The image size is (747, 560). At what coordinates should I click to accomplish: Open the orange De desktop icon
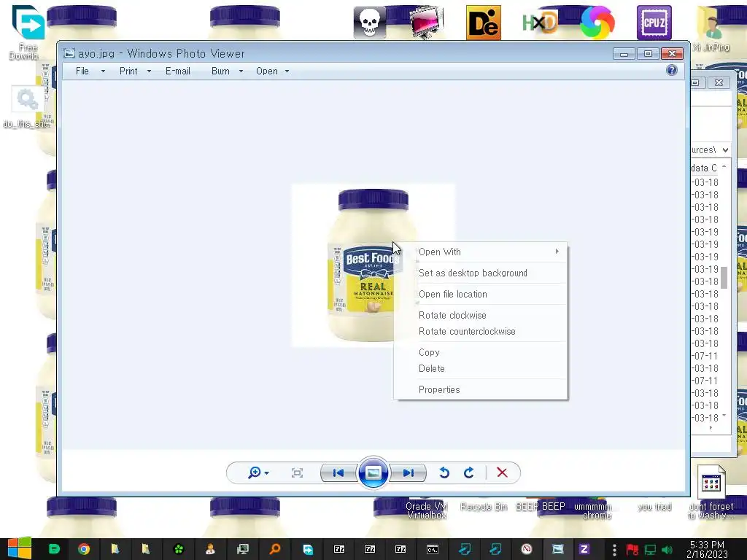pyautogui.click(x=483, y=23)
